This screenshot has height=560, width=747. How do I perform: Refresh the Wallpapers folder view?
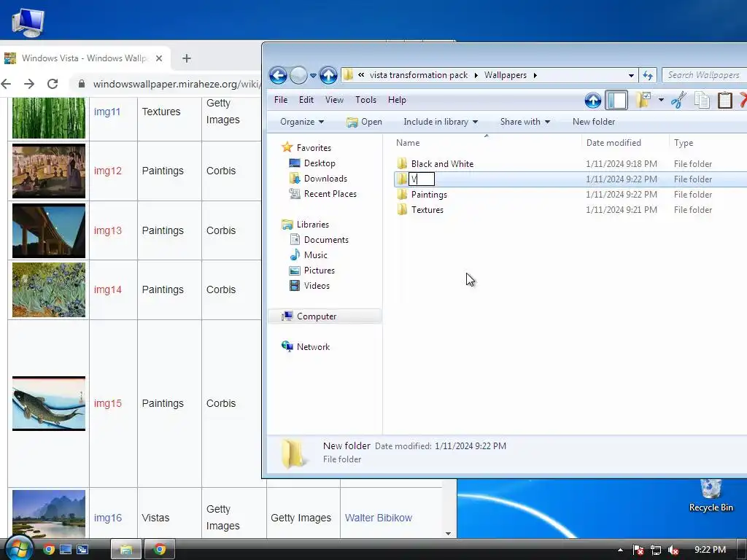[x=648, y=75]
